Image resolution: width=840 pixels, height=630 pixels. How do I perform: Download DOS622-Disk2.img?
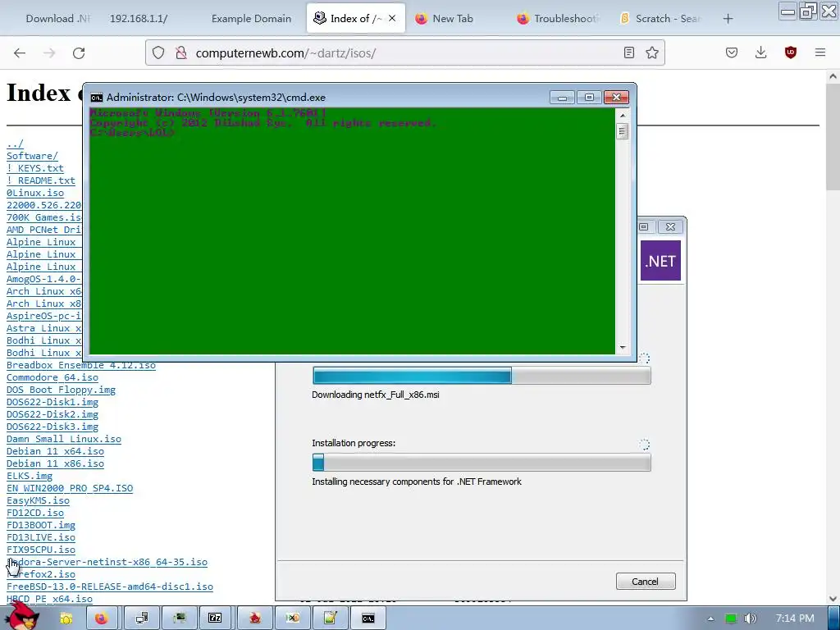tap(52, 414)
